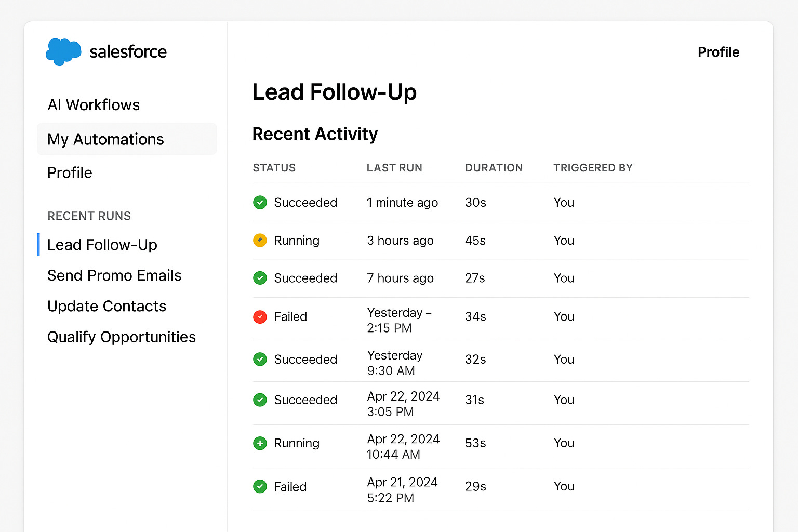Open Qualify Opportunities recent run
This screenshot has width=798, height=532.
click(122, 337)
